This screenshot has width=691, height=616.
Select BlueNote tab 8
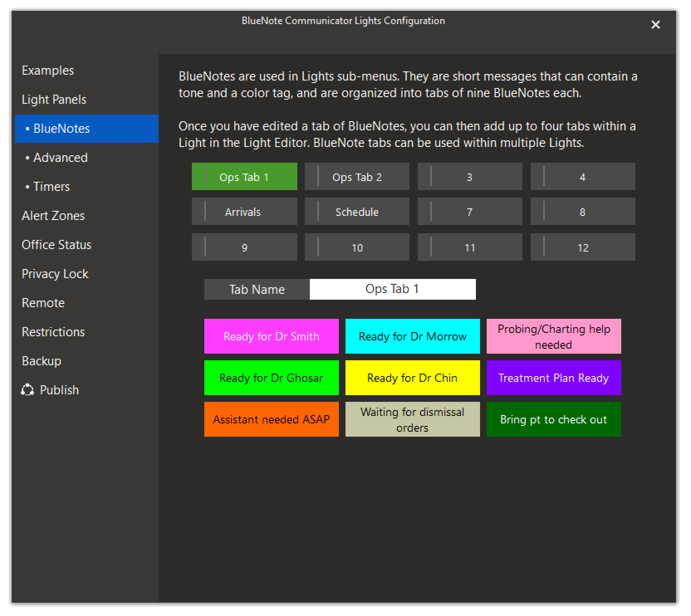[583, 211]
